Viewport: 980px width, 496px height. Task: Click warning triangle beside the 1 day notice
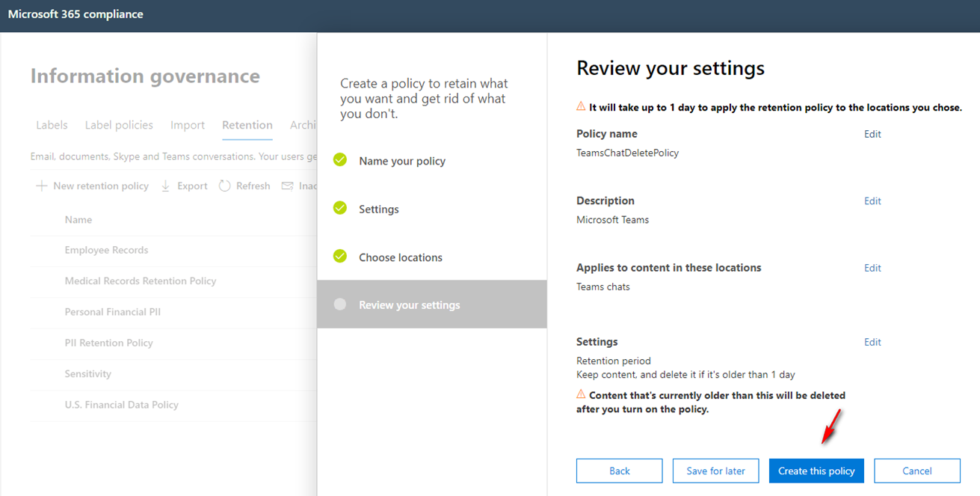coord(581,106)
